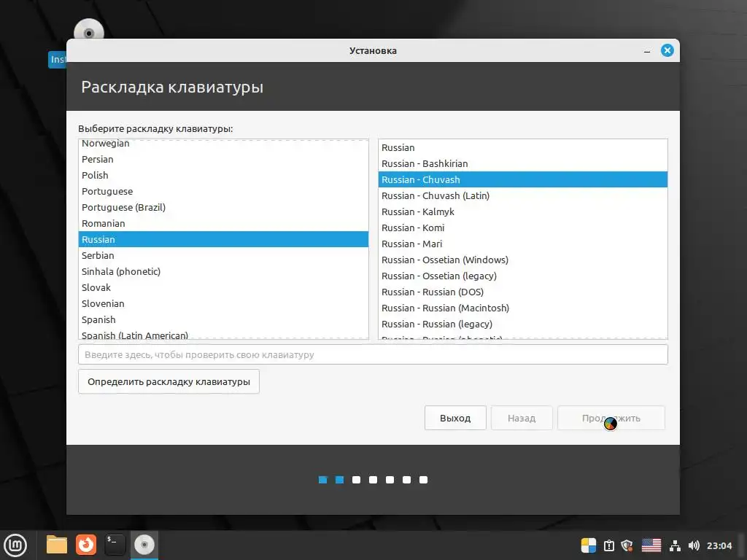The height and width of the screenshot is (560, 747).
Task: Select Russian - Russian (legacy) variant
Action: pyautogui.click(x=522, y=324)
